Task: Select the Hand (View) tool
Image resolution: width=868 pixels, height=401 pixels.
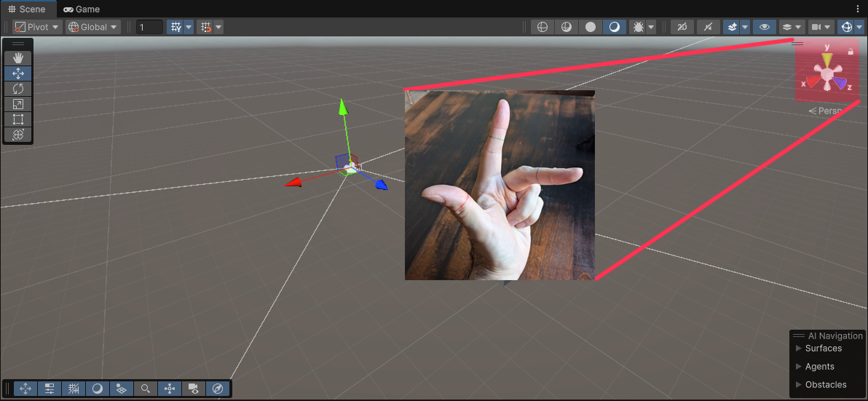Action: pos(18,58)
